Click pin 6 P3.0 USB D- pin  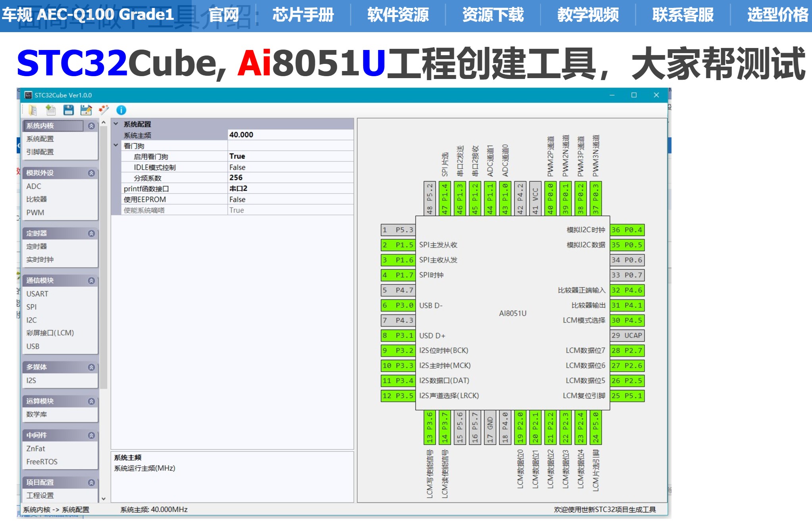pyautogui.click(x=398, y=305)
